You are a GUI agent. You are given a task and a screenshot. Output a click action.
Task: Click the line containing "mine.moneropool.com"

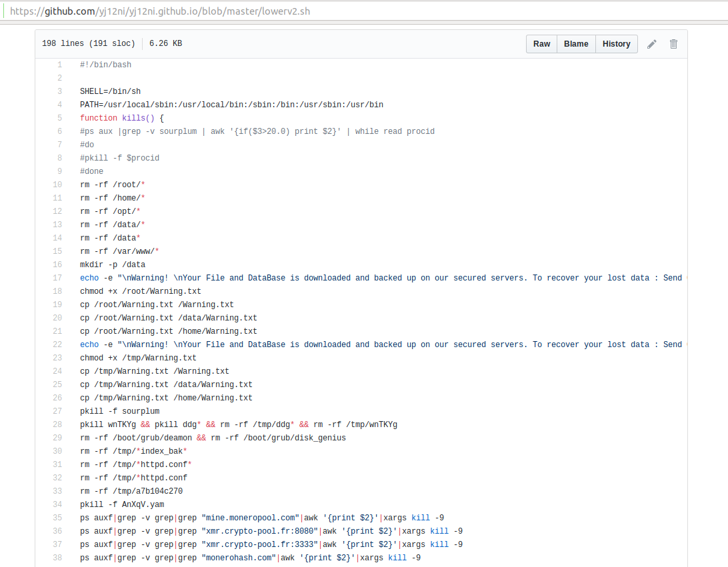262,518
